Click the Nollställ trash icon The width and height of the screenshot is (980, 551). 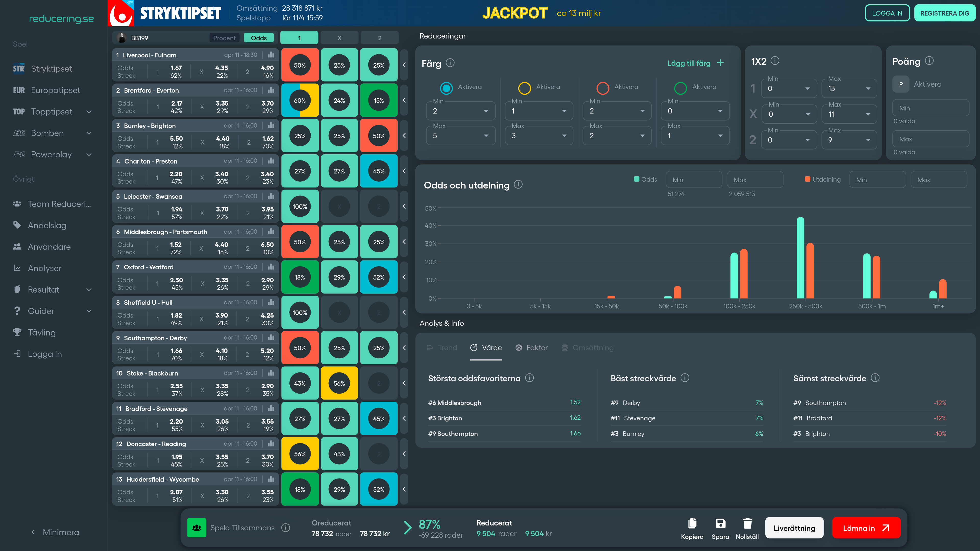click(x=747, y=523)
